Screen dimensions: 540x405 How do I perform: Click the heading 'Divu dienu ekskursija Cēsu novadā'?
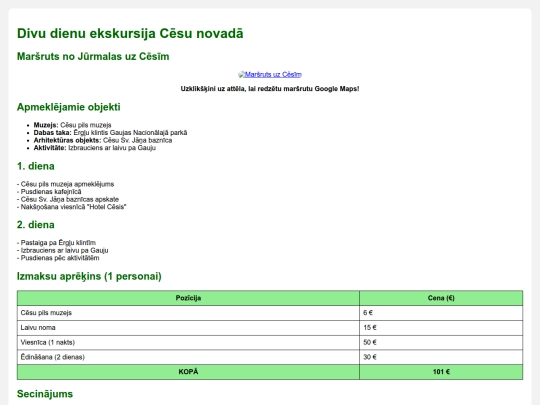click(130, 33)
